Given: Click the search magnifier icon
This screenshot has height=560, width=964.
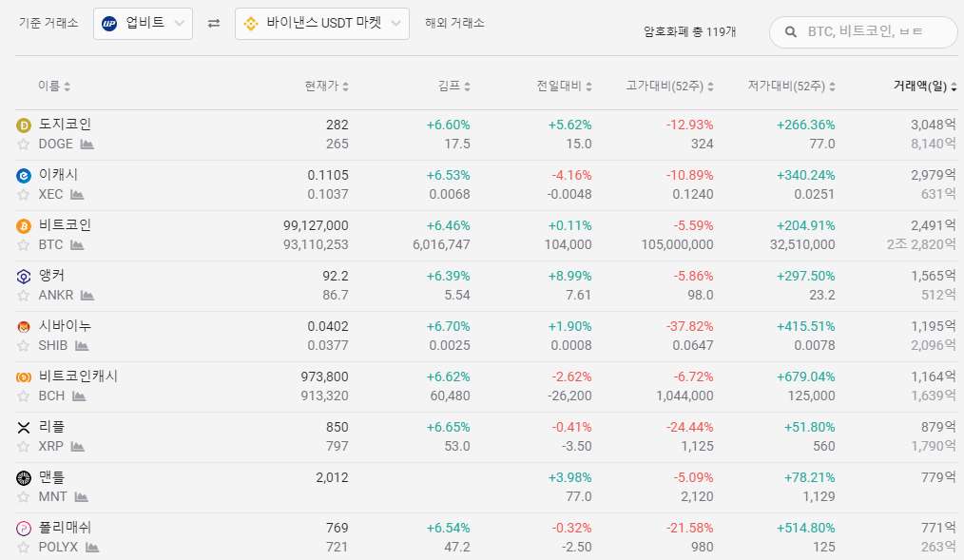Looking at the screenshot, I should click(790, 32).
